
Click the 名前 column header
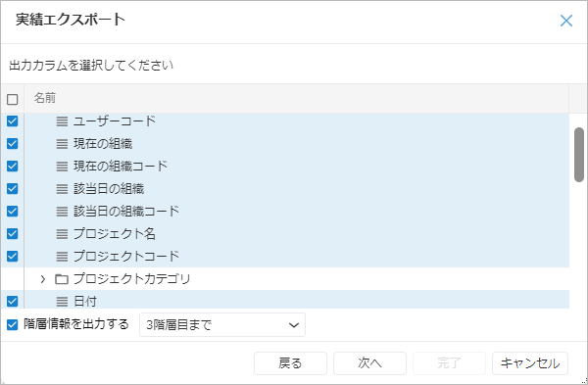coord(45,98)
